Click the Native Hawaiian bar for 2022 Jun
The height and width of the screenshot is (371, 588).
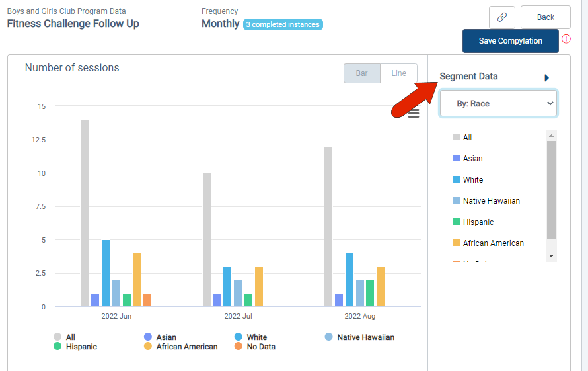tap(116, 293)
